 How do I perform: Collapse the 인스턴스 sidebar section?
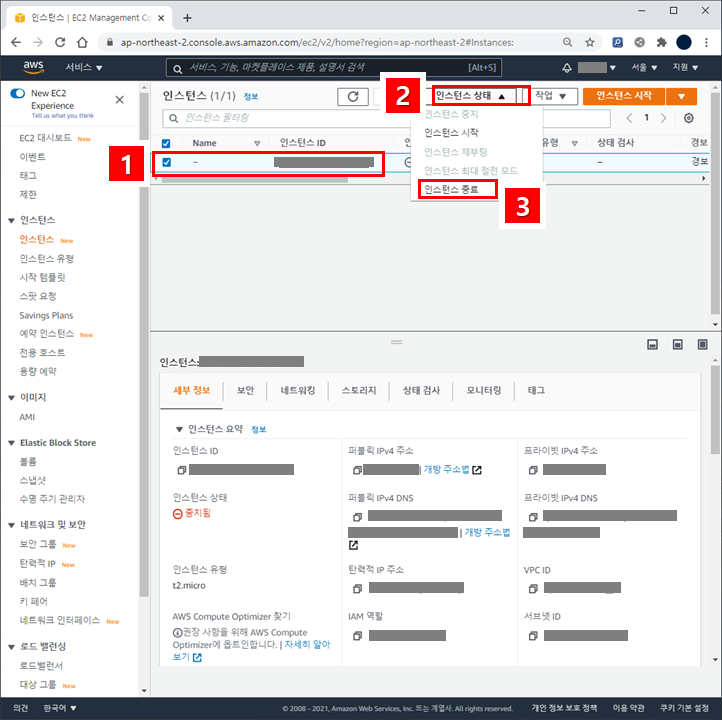[x=12, y=221]
